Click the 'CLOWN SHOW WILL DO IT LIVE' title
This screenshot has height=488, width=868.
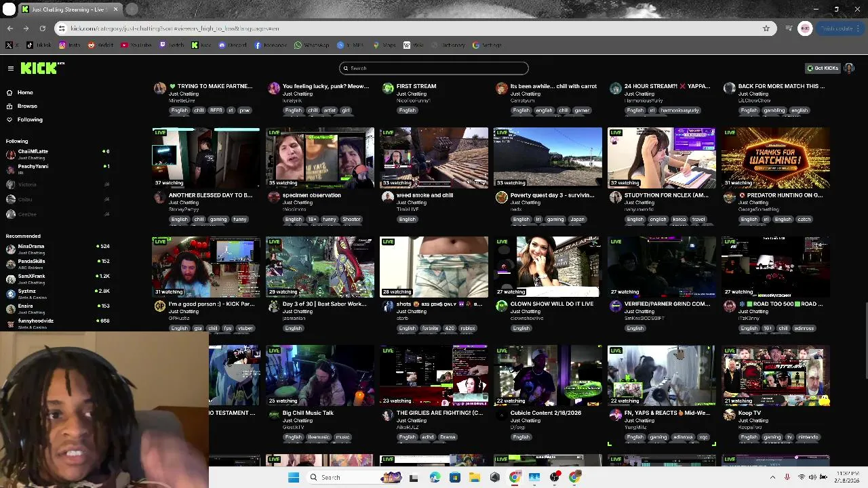click(551, 304)
